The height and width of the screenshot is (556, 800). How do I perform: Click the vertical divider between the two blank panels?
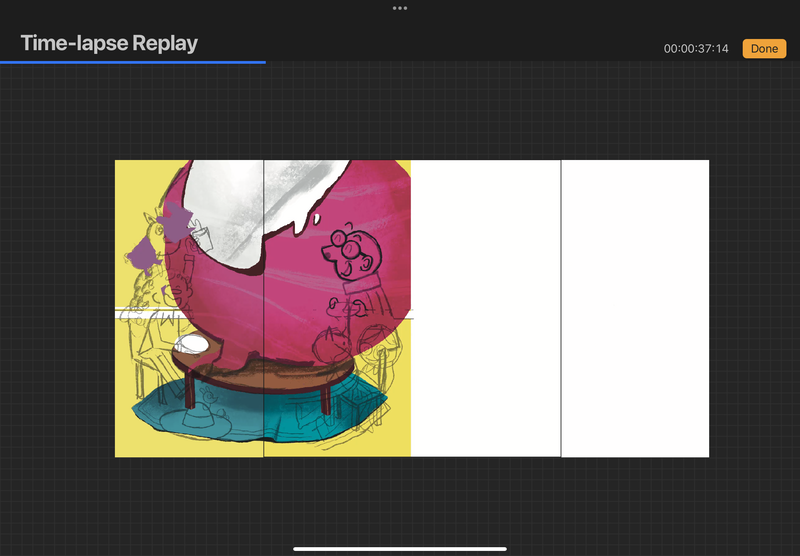(x=561, y=308)
